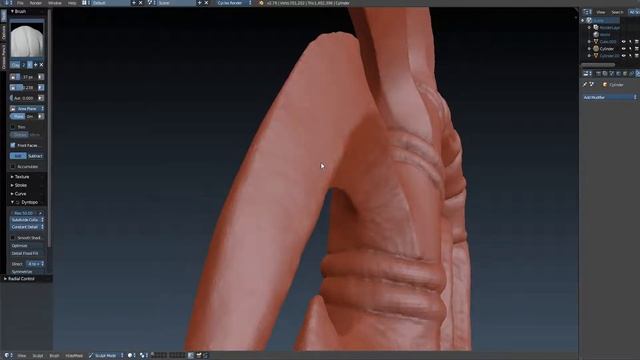Click the World item in outliner
Viewport: 640px width, 360px height.
605,35
